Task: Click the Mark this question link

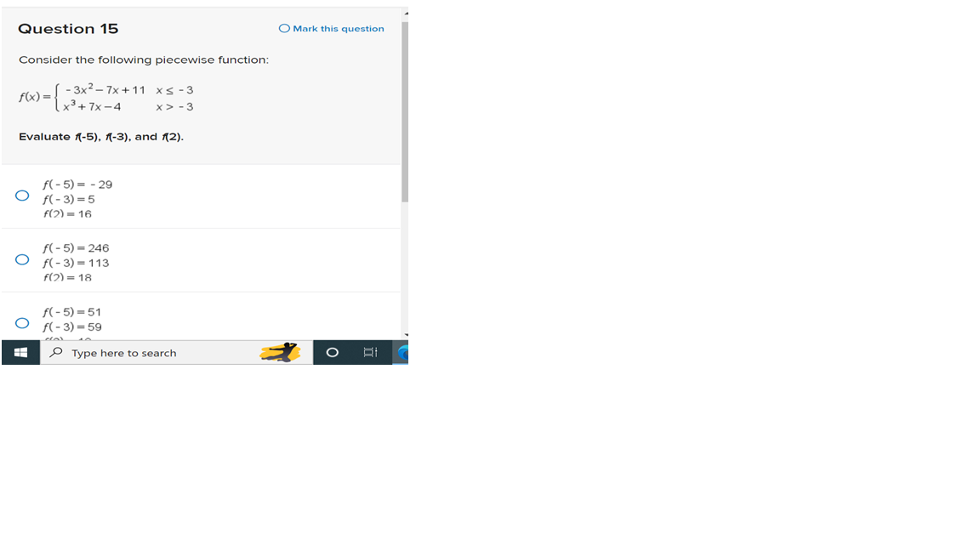Action: (x=337, y=28)
